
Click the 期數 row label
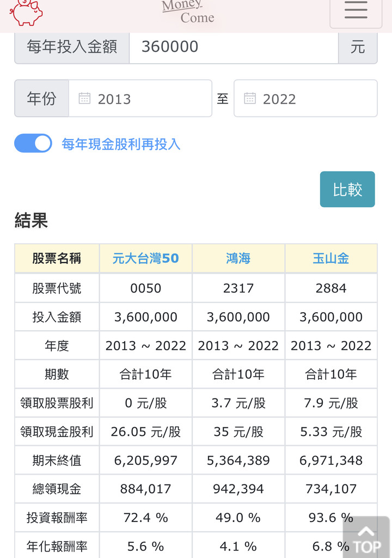click(x=57, y=374)
